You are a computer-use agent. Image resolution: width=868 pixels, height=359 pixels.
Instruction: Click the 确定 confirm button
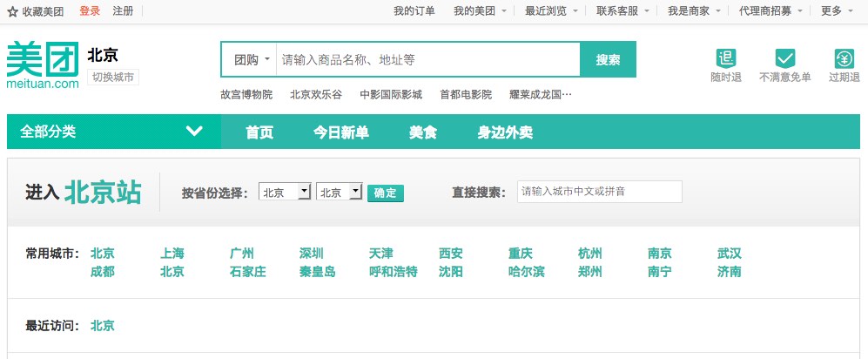(x=386, y=193)
